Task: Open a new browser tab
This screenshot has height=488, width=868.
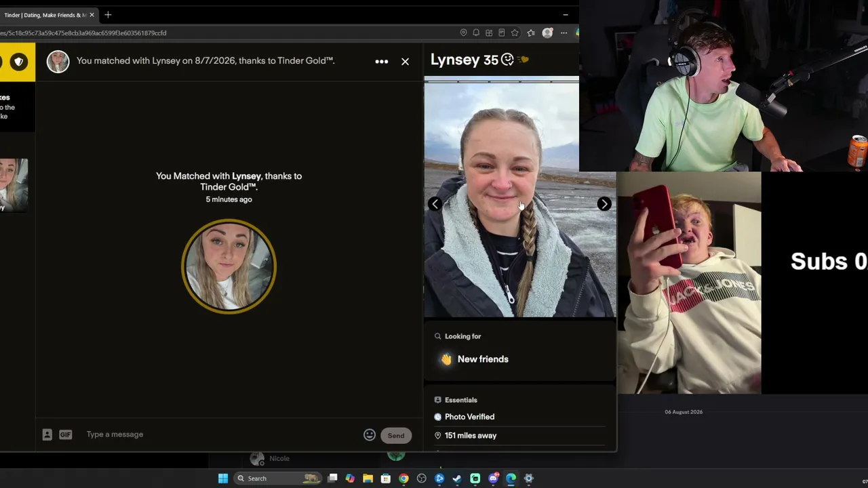Action: tap(108, 15)
